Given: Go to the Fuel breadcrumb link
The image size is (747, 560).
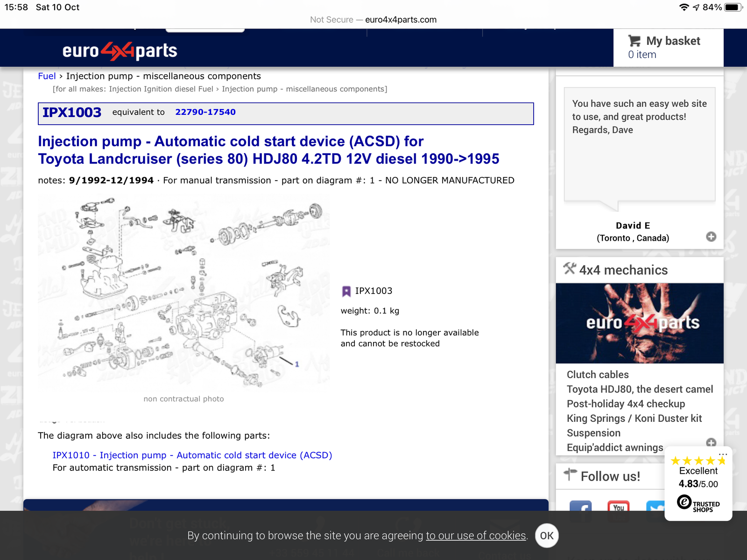Looking at the screenshot, I should click(47, 76).
